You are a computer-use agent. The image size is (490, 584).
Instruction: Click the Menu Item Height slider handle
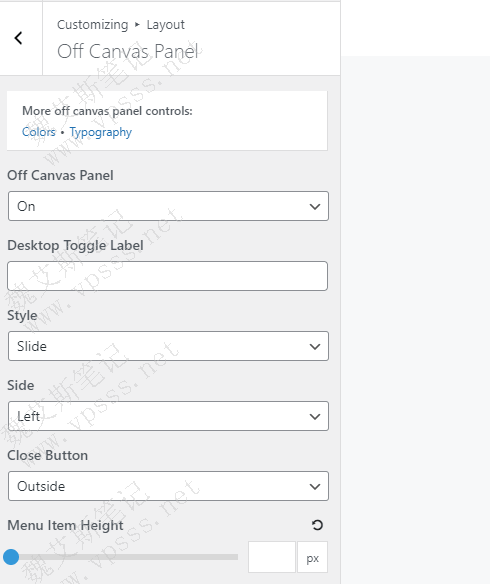coord(11,557)
